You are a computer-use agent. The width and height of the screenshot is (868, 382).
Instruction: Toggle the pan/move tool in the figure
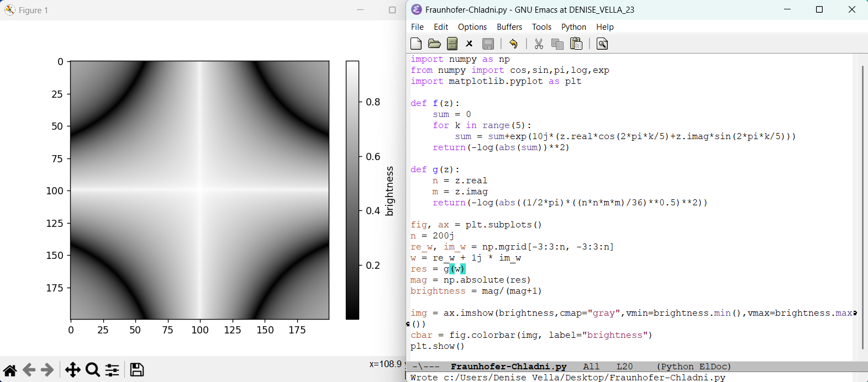(72, 370)
